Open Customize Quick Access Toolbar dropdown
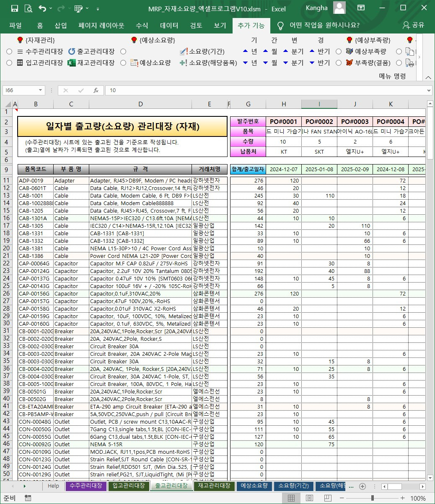This screenshot has height=504, width=435. click(98, 8)
